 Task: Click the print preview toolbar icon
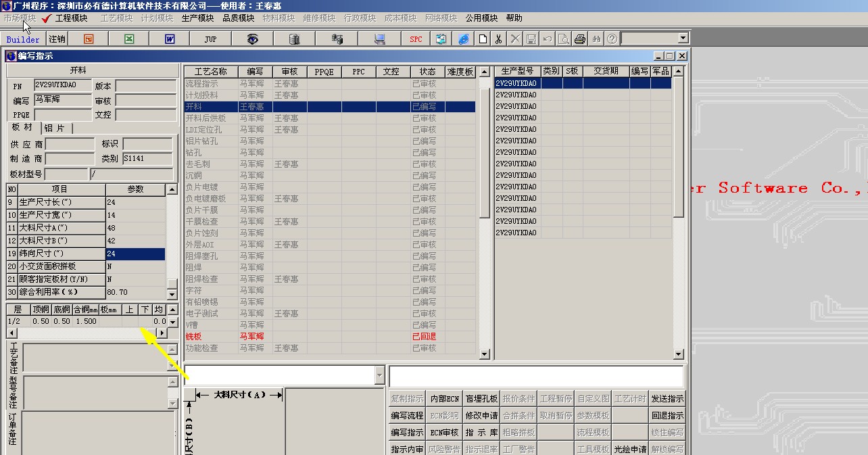click(564, 39)
